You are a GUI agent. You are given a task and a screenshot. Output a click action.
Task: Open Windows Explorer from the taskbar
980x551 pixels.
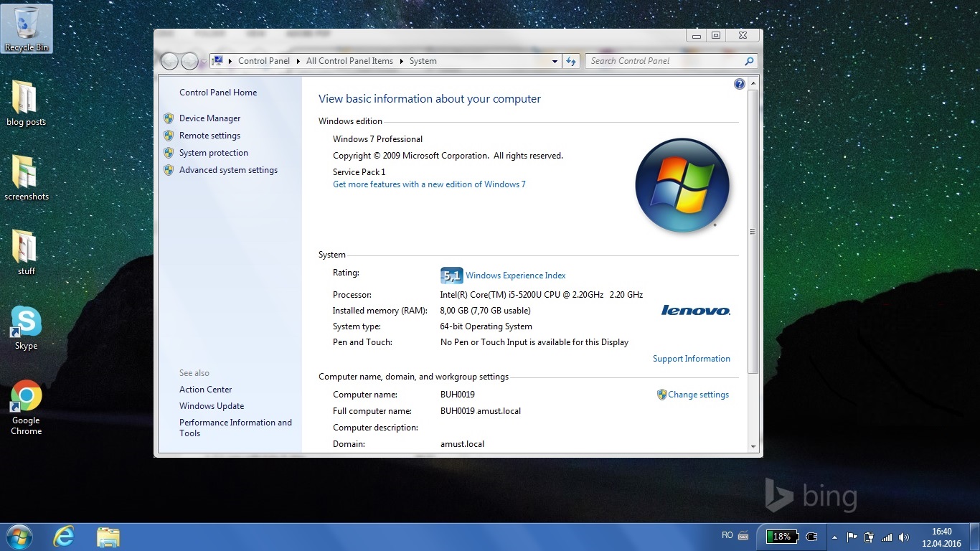point(108,537)
